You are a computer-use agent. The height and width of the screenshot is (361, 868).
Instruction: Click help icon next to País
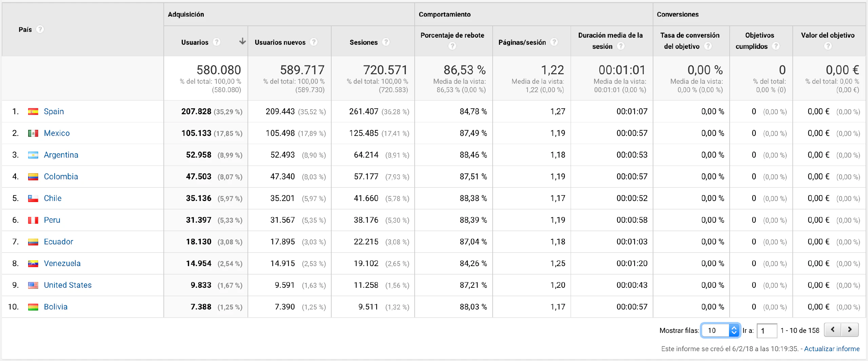click(40, 29)
